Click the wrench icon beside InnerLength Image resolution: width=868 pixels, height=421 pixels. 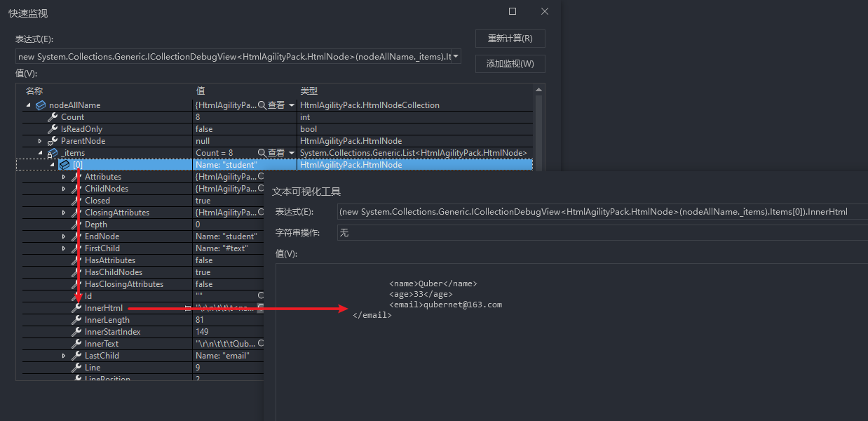click(x=76, y=320)
